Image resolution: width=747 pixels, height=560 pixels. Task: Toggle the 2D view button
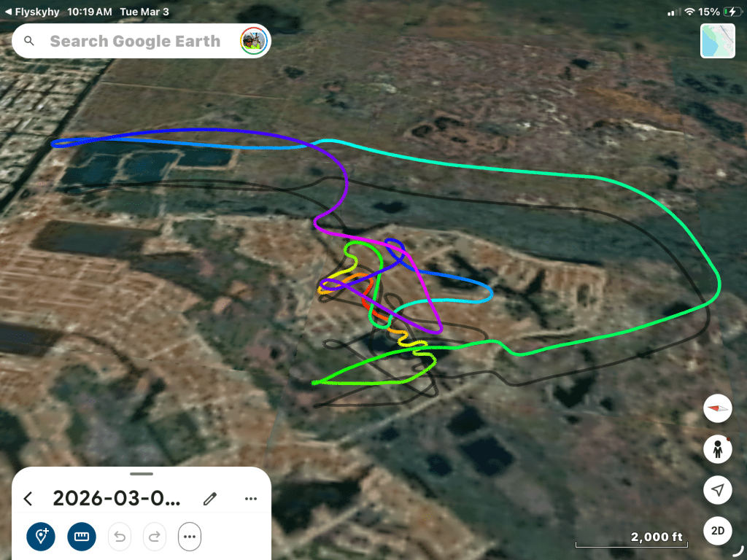pyautogui.click(x=718, y=531)
